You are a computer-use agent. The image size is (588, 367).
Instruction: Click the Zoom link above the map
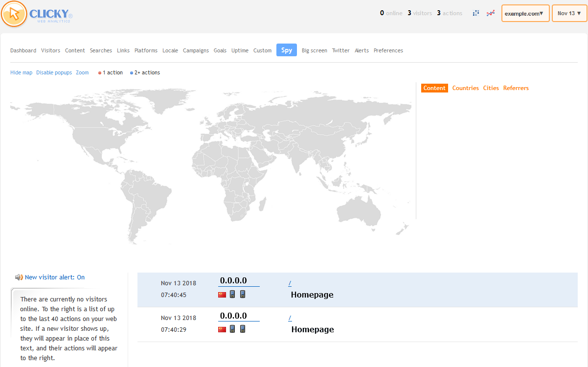[82, 73]
